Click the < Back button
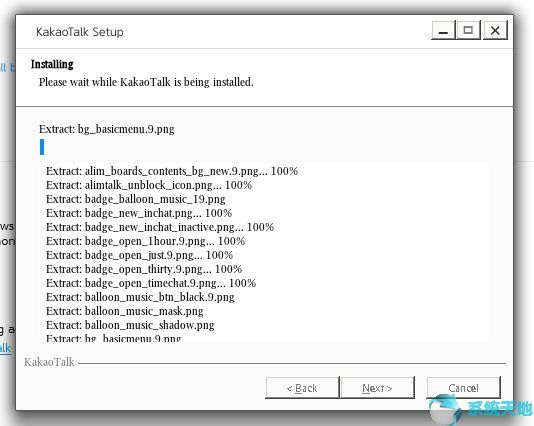The image size is (534, 426). [x=302, y=388]
